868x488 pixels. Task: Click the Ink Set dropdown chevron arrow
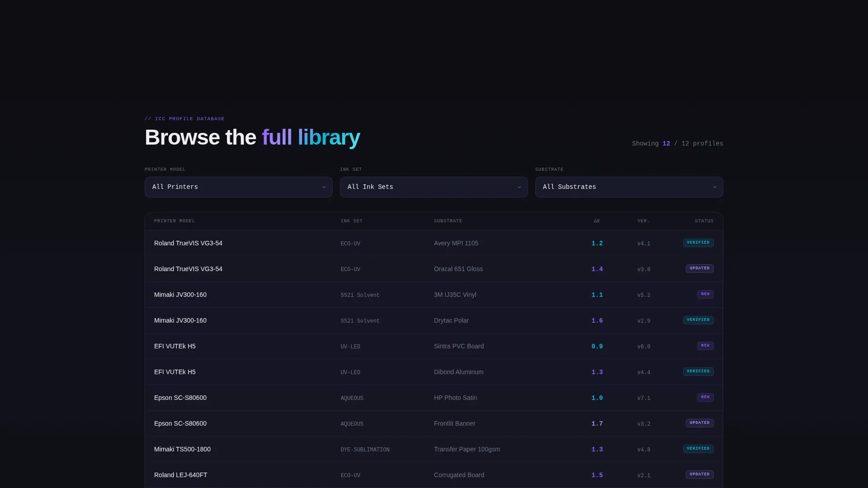(519, 187)
